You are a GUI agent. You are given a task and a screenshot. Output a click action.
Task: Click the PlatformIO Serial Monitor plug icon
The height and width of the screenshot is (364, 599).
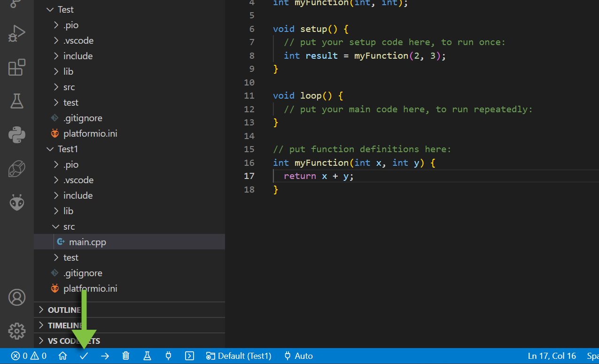(x=168, y=356)
